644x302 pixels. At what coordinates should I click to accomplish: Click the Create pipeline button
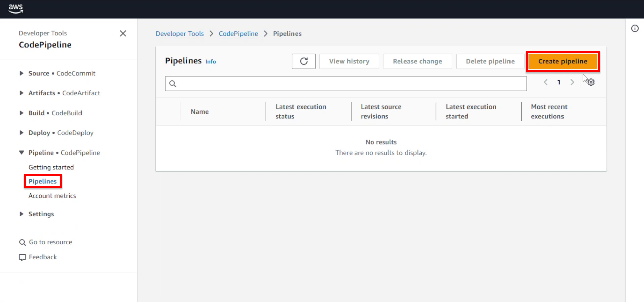563,61
